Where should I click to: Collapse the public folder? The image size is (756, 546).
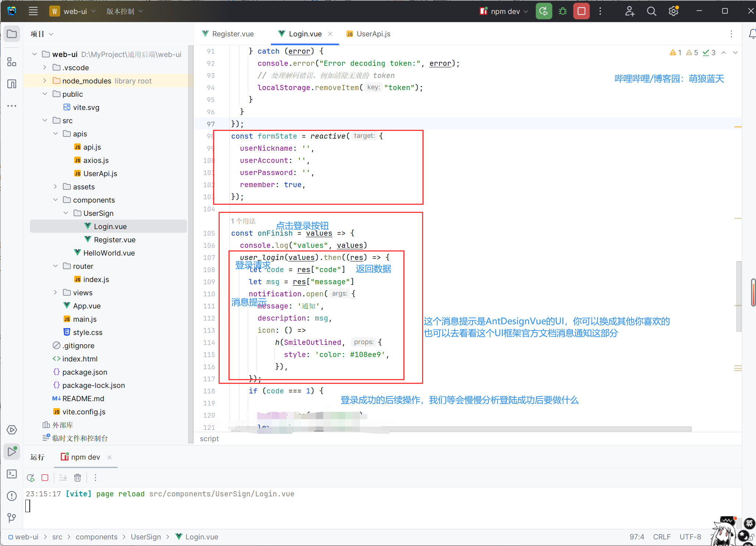coord(45,94)
